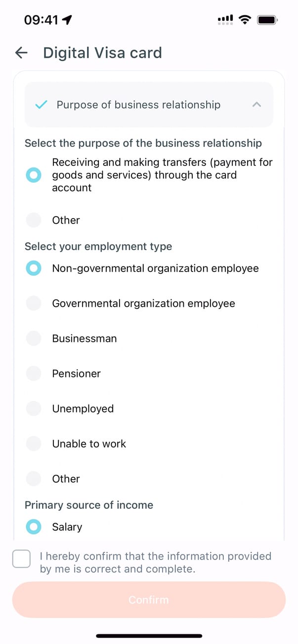This screenshot has height=644, width=298.
Task: Select Receiving and making transfers purpose option
Action: 34,175
